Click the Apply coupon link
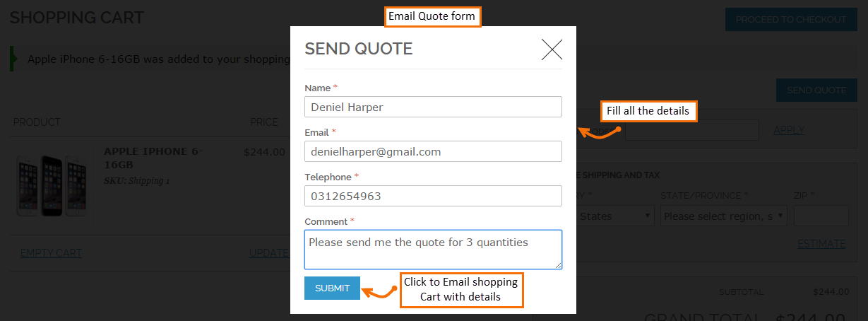This screenshot has width=868, height=321. (788, 130)
